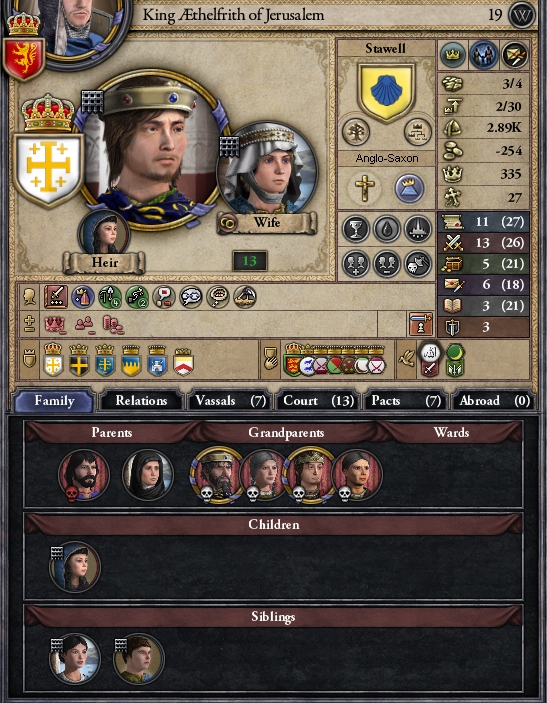The height and width of the screenshot is (703, 547).
Task: Click the green 13 opinion box
Action: pyautogui.click(x=250, y=261)
